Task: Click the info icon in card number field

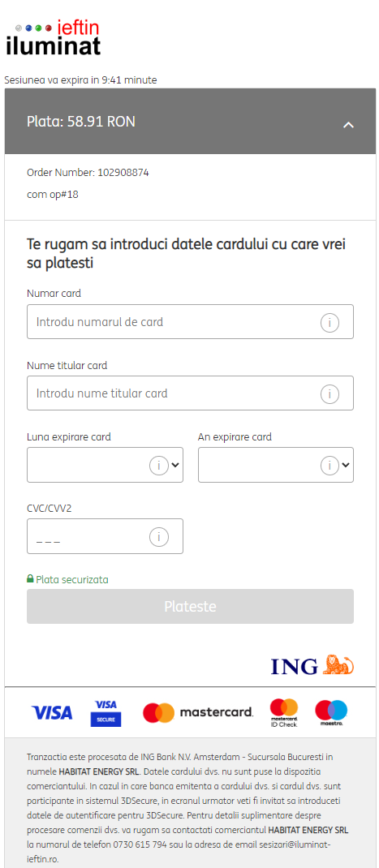Action: (329, 322)
